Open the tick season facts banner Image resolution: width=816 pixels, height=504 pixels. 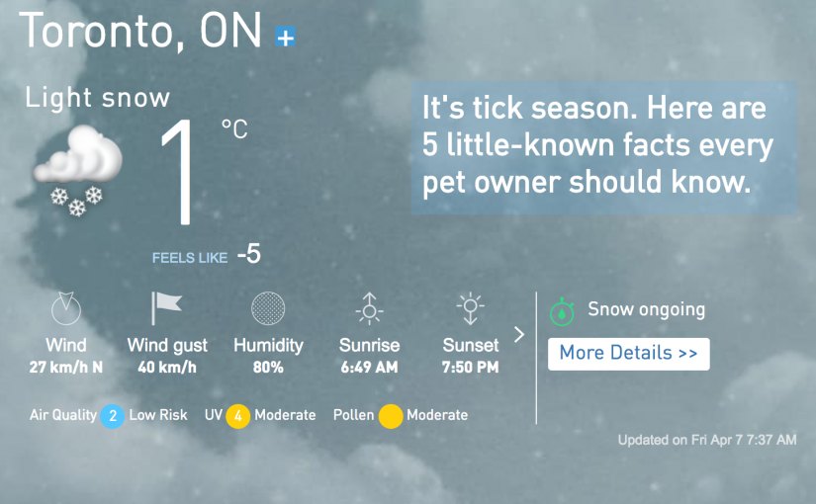[603, 146]
